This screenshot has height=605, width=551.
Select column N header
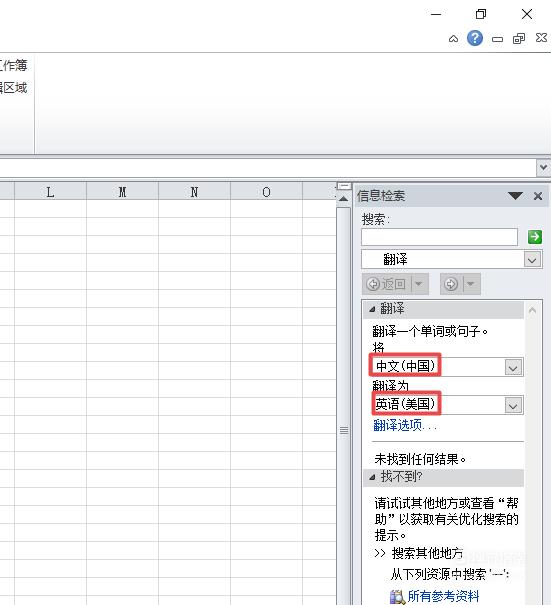click(194, 192)
